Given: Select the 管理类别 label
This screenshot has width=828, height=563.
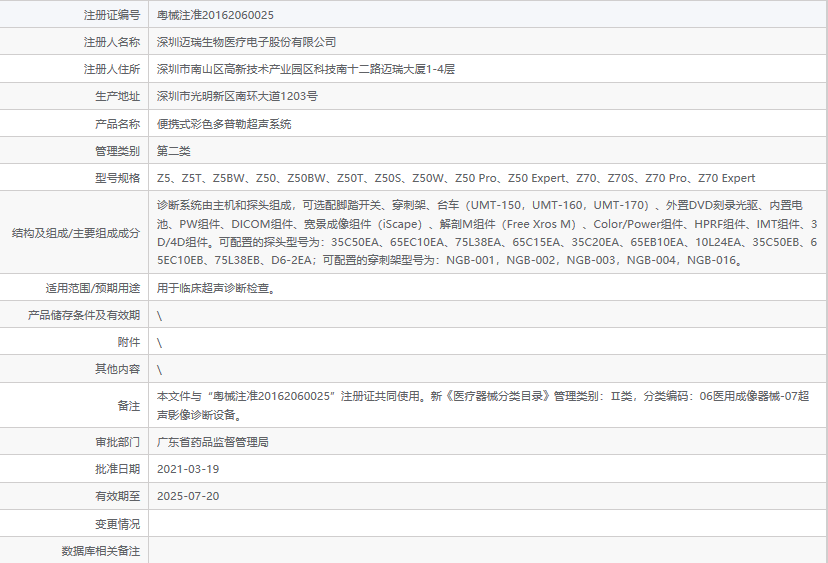Looking at the screenshot, I should (118, 151).
